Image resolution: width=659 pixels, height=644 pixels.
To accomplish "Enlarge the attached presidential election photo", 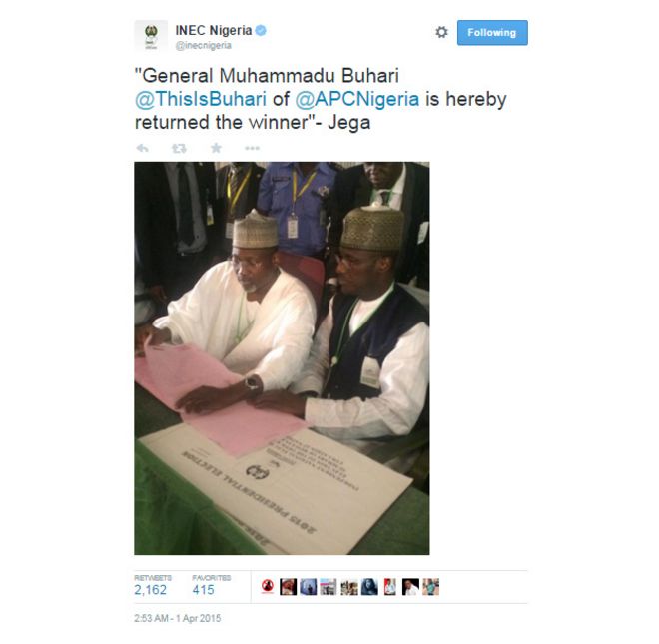I will point(282,358).
